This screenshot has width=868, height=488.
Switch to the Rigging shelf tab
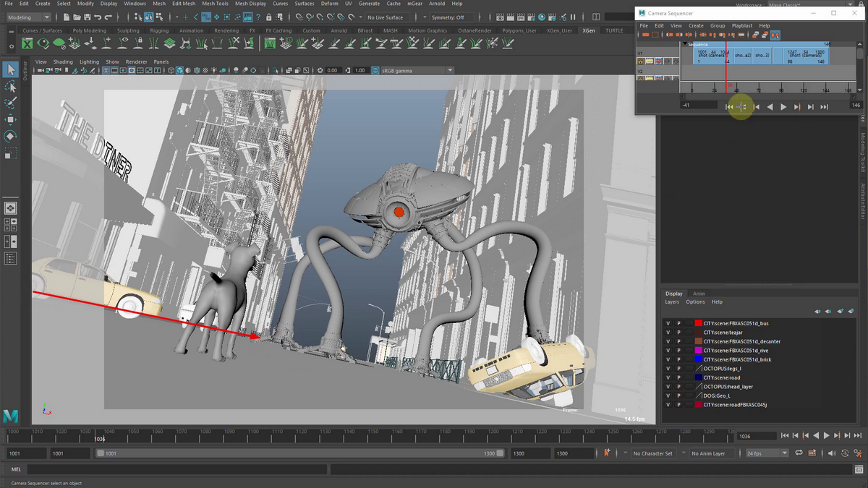[159, 30]
